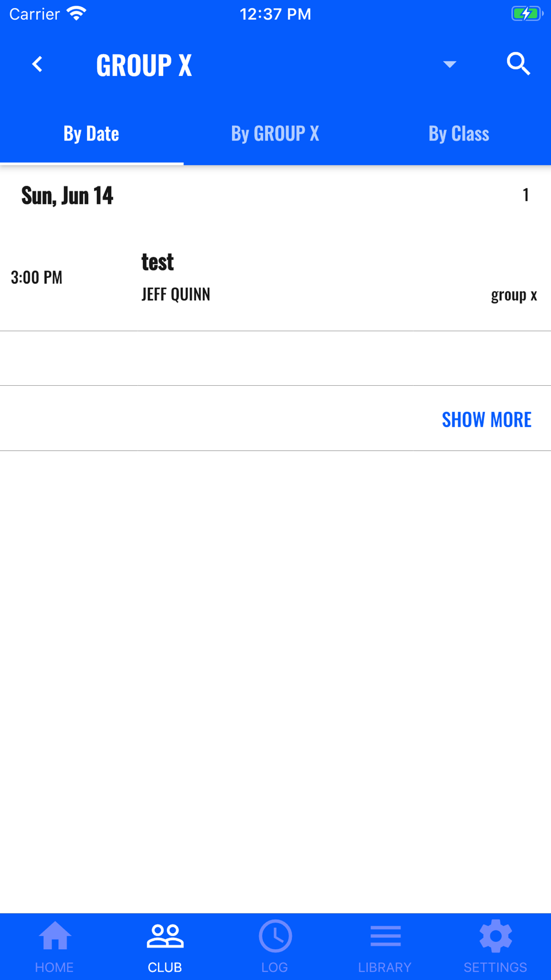Screen dimensions: 551x980
Task: Tap the Sun, Jun 14 date header
Action: click(67, 196)
